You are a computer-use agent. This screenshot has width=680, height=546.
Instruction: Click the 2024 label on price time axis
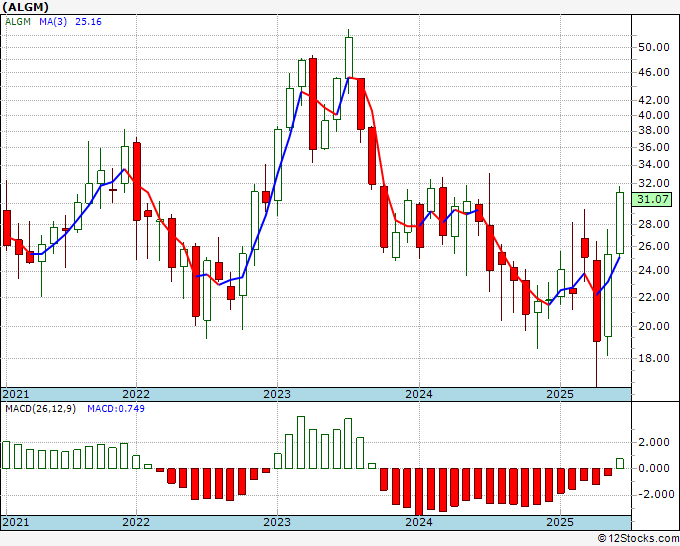(x=419, y=394)
